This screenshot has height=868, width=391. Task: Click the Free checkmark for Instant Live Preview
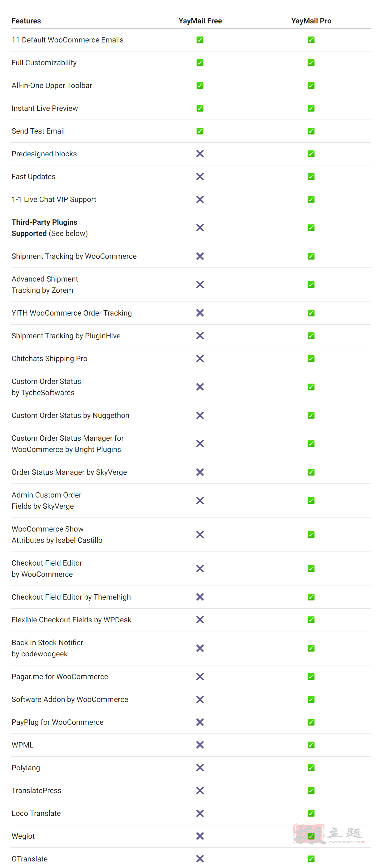200,108
